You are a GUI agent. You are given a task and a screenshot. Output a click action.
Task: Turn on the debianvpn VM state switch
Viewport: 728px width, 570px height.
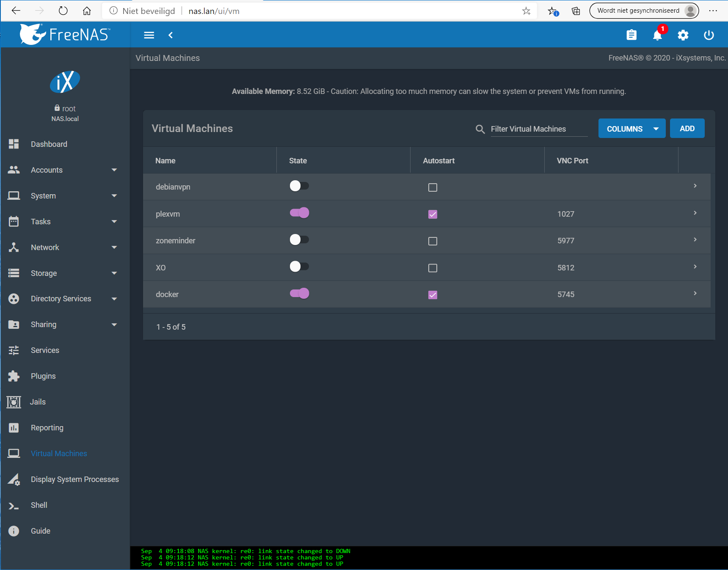[x=299, y=186]
